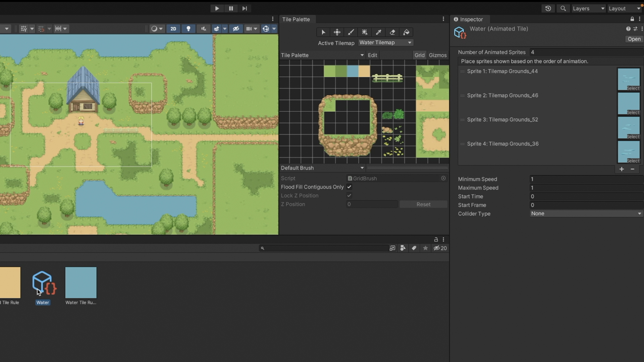Select sprite thumbnail for Sprite 3 Tilemap Grounds_52
644x362 pixels.
point(629,127)
